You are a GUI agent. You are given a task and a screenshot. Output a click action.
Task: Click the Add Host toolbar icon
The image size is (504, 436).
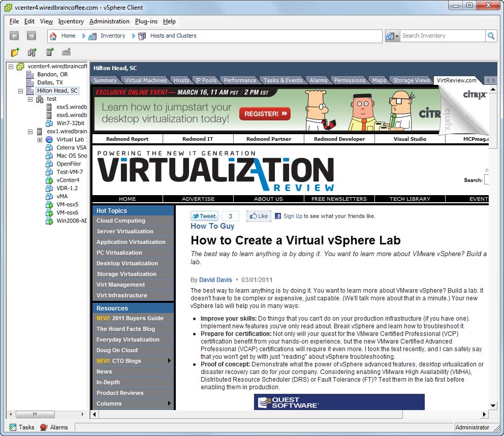click(50, 52)
